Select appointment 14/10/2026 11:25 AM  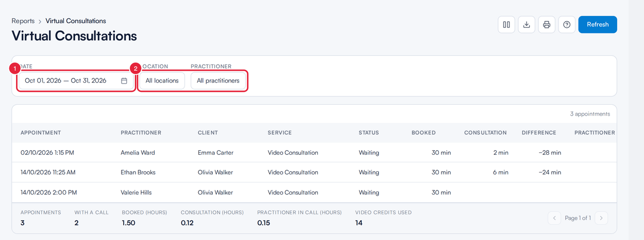[x=48, y=172]
